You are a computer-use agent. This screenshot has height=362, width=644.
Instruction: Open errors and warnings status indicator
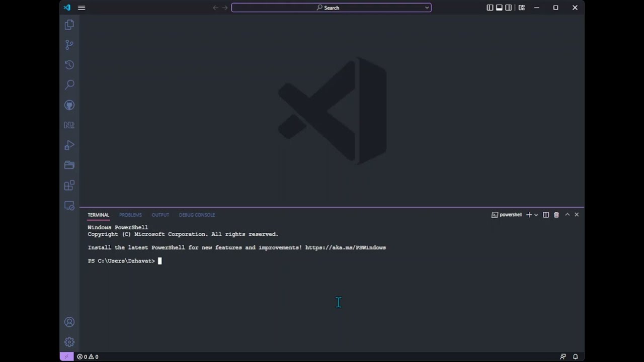[88, 356]
